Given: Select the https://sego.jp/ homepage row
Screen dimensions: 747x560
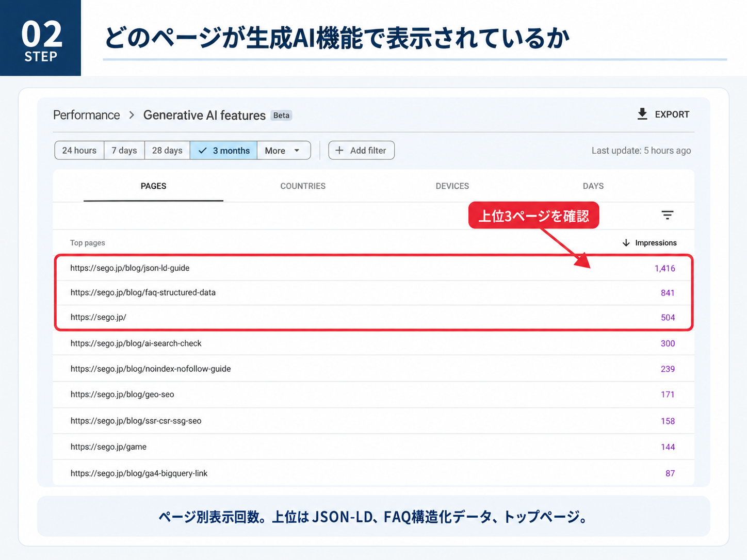Looking at the screenshot, I should click(373, 317).
